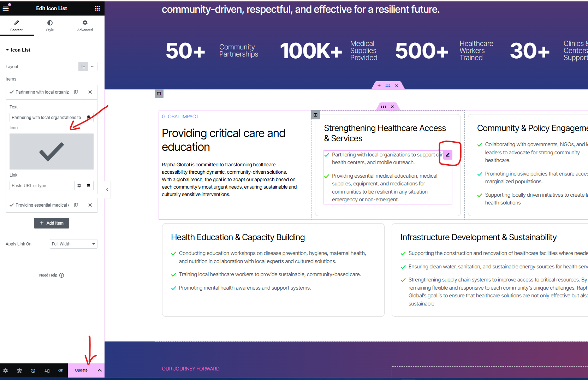The image size is (588, 380).
Task: Remove the 'Providing essential medical' list item
Action: [x=90, y=205]
